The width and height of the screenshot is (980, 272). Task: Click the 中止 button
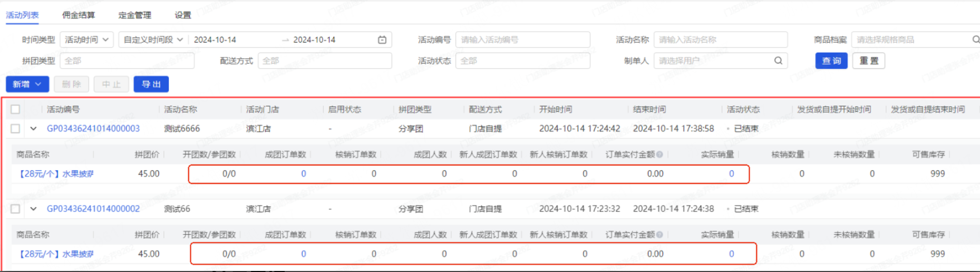pos(111,84)
